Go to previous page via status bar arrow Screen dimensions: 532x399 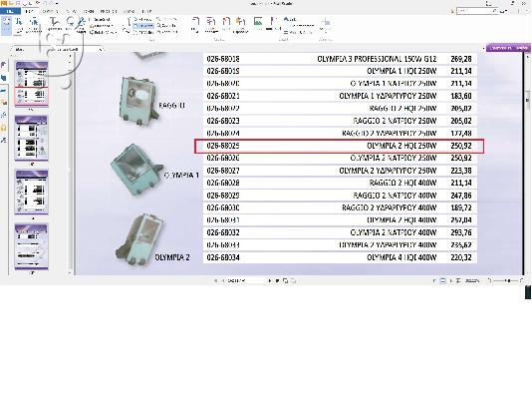(x=222, y=281)
